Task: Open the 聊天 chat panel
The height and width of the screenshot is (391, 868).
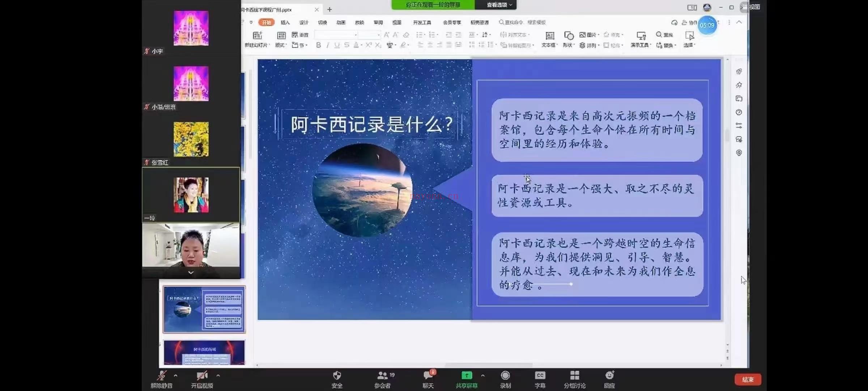Action: (428, 379)
